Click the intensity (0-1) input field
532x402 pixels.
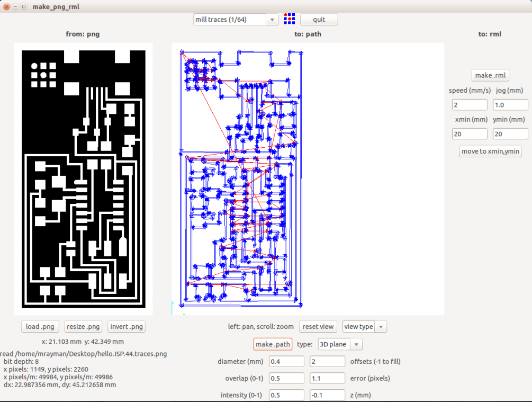pyautogui.click(x=287, y=395)
